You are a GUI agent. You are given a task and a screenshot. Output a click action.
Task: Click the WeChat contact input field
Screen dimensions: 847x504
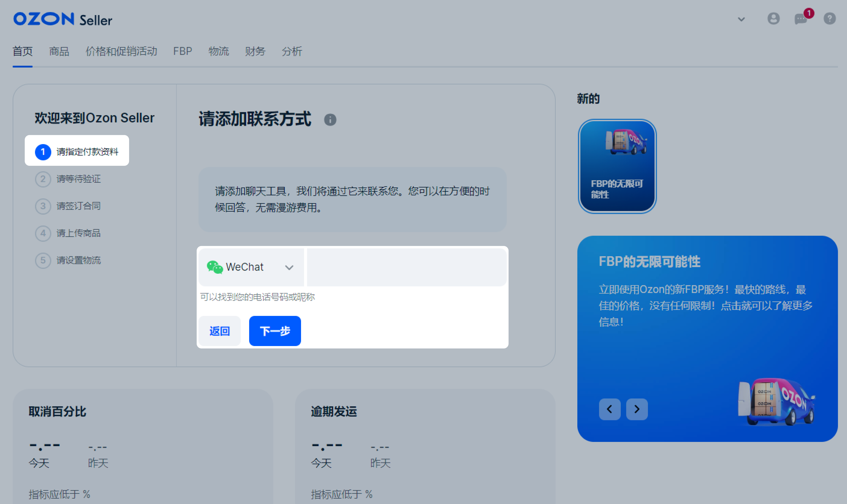coord(406,267)
